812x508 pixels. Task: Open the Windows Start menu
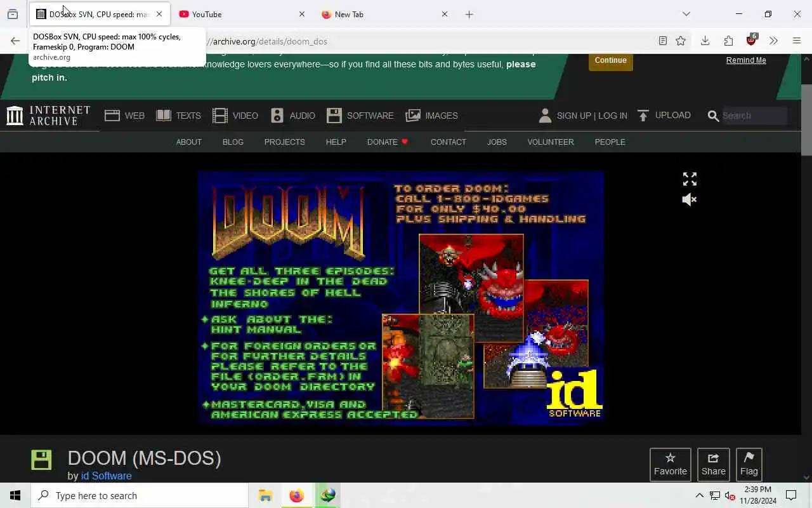[x=15, y=495]
